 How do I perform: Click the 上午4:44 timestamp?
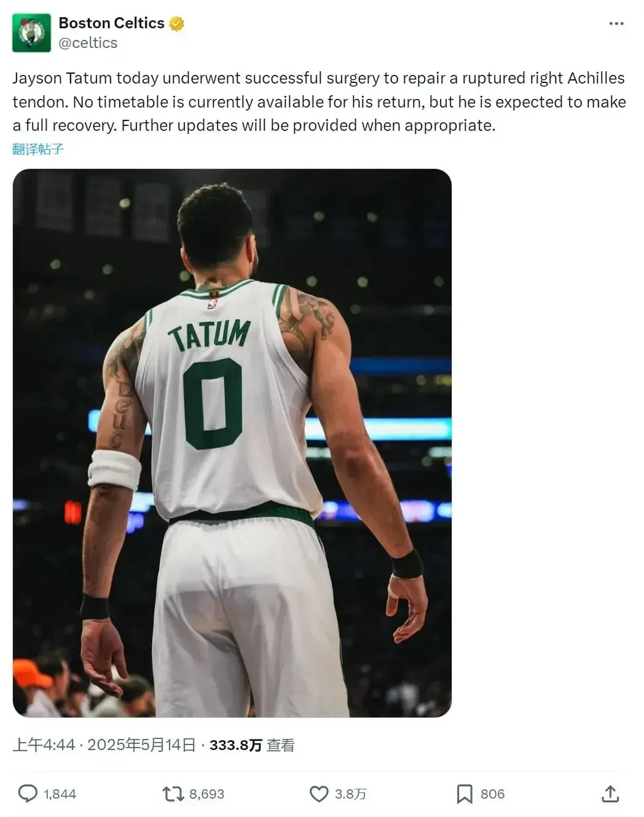(x=44, y=745)
